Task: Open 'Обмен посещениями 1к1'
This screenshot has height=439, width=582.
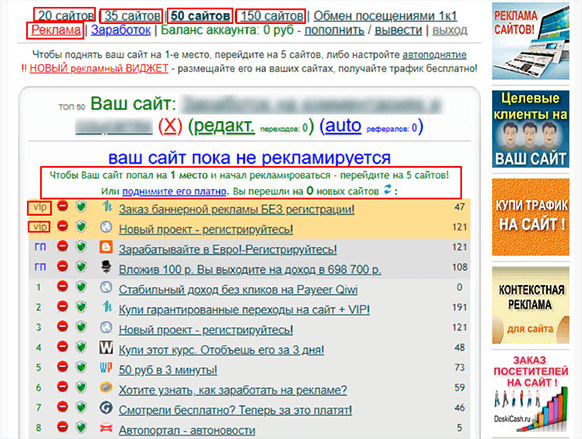Action: [385, 16]
